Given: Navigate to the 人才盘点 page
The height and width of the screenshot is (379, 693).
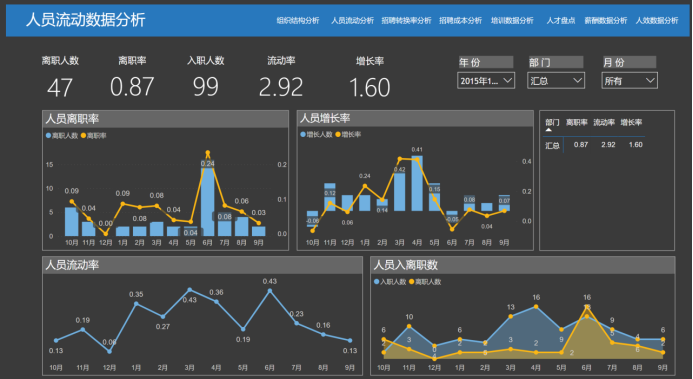Looking at the screenshot, I should [x=560, y=20].
